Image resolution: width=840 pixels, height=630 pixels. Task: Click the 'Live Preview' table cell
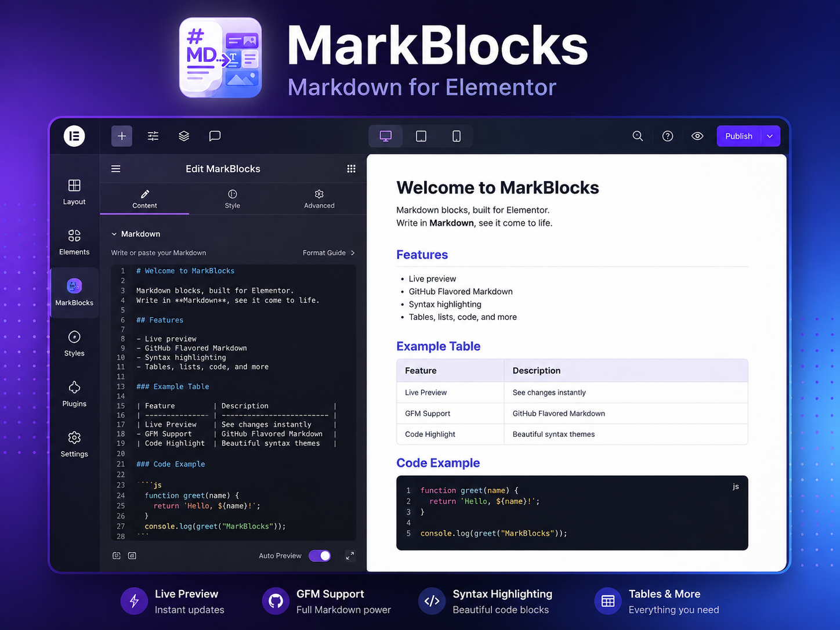tap(450, 393)
